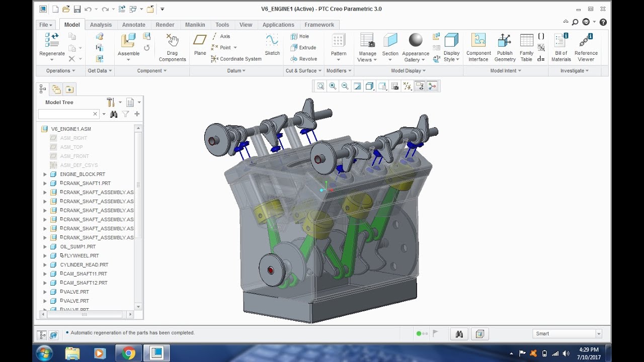Viewport: 644px width, 362px height.
Task: Switch to the Manikin tab
Action: [195, 25]
